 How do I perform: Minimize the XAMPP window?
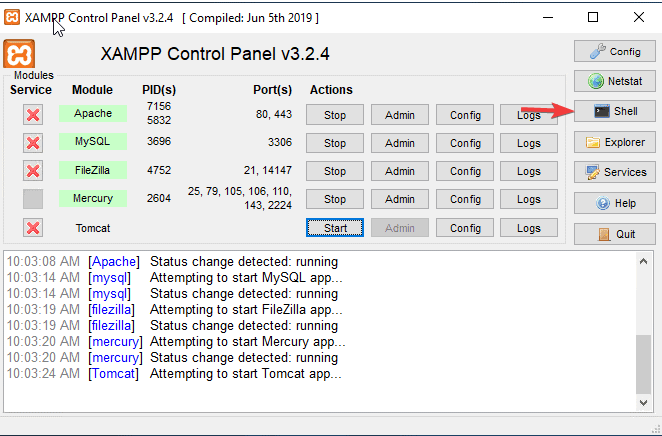tap(548, 17)
